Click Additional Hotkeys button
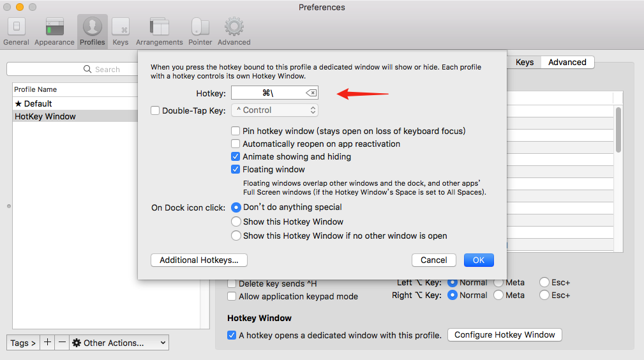 click(198, 260)
